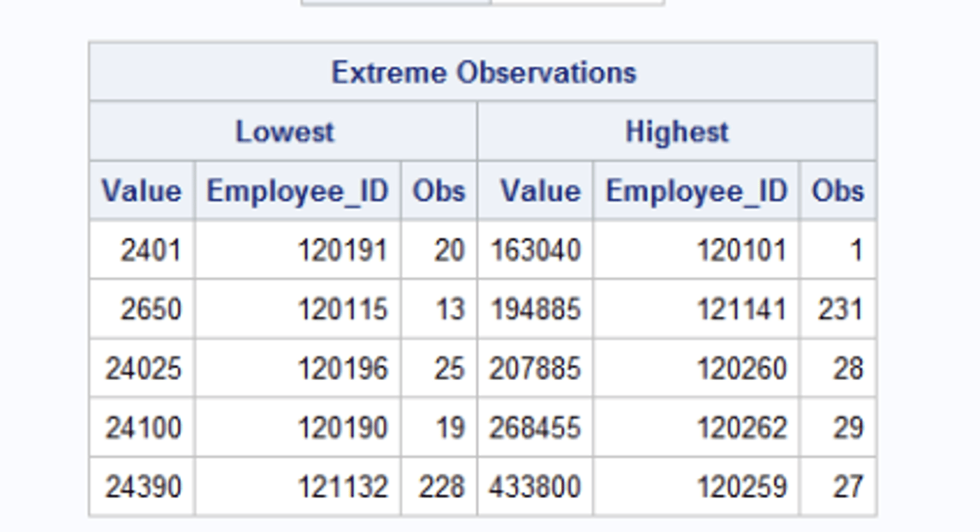
Task: Select Obs cell 25
Action: click(x=450, y=369)
